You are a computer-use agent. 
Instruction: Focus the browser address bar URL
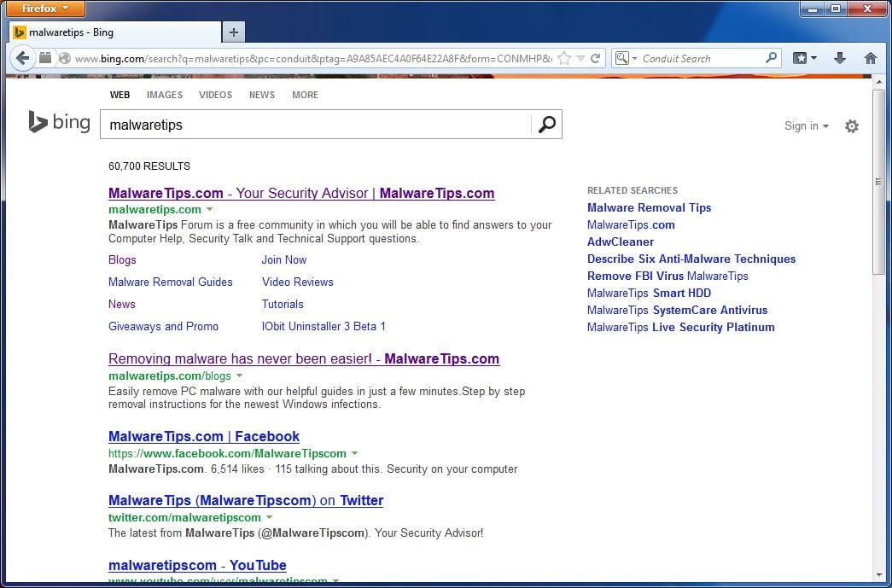coord(313,58)
